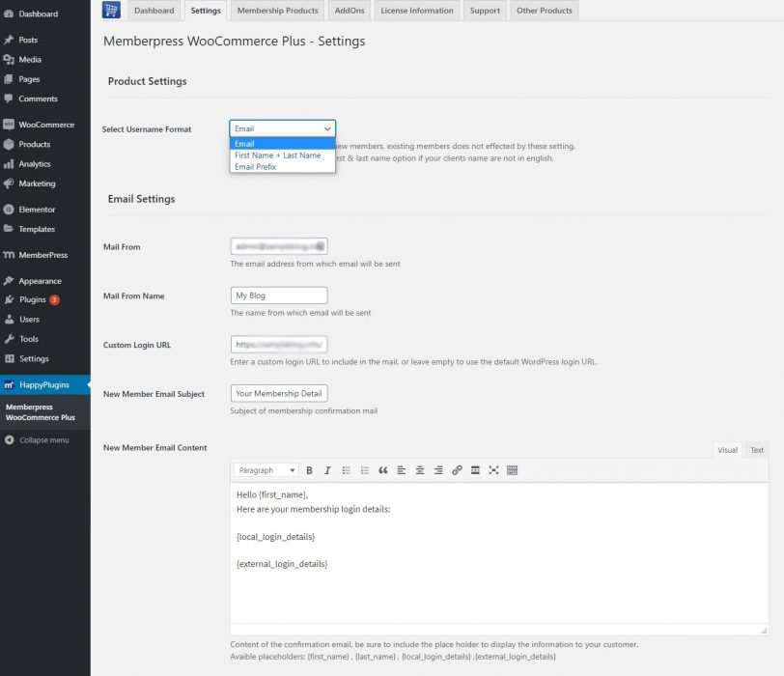Click the Mail From Name input field
The height and width of the screenshot is (676, 784).
(279, 296)
